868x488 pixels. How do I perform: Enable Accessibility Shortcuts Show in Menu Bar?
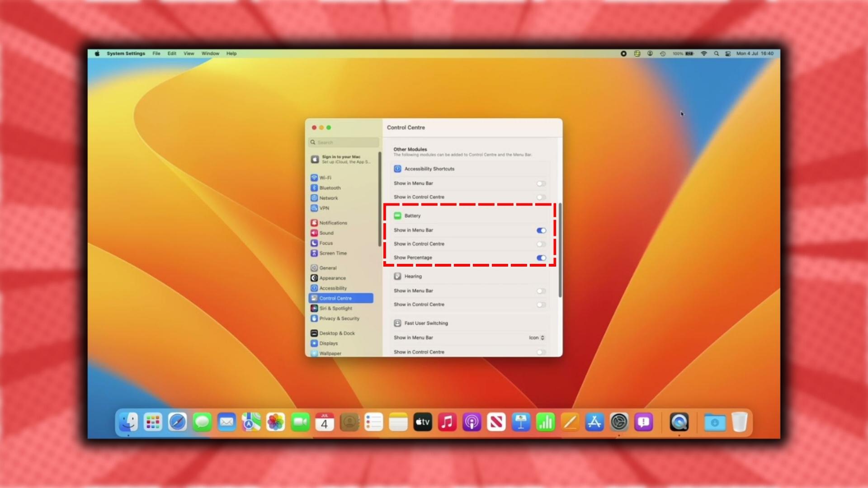pos(541,183)
